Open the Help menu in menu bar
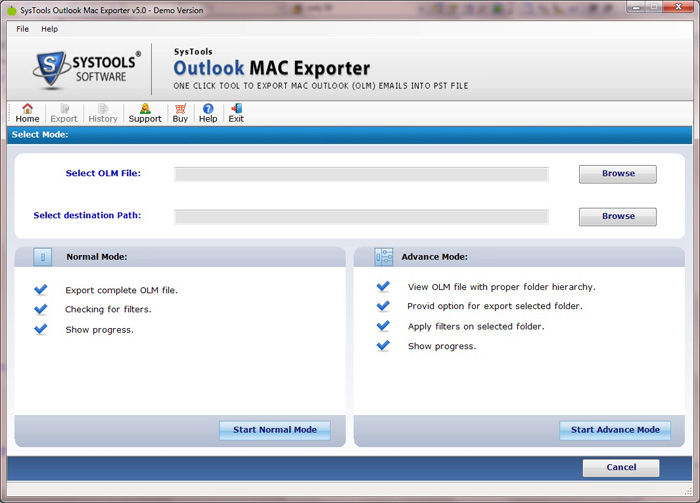The image size is (700, 503). click(x=49, y=29)
